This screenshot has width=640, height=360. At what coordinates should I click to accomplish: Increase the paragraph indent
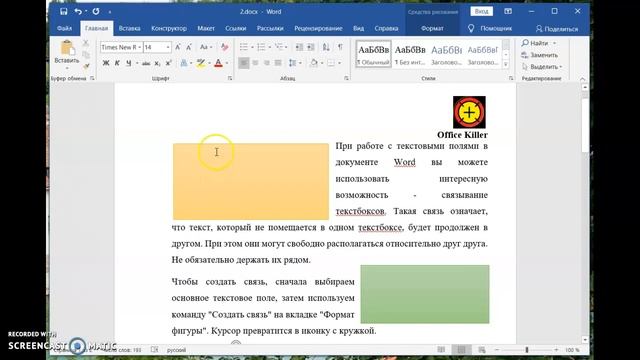[311, 47]
